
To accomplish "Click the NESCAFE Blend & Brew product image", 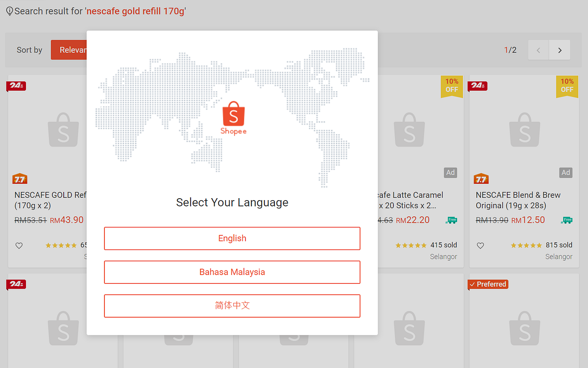I will click(x=524, y=130).
